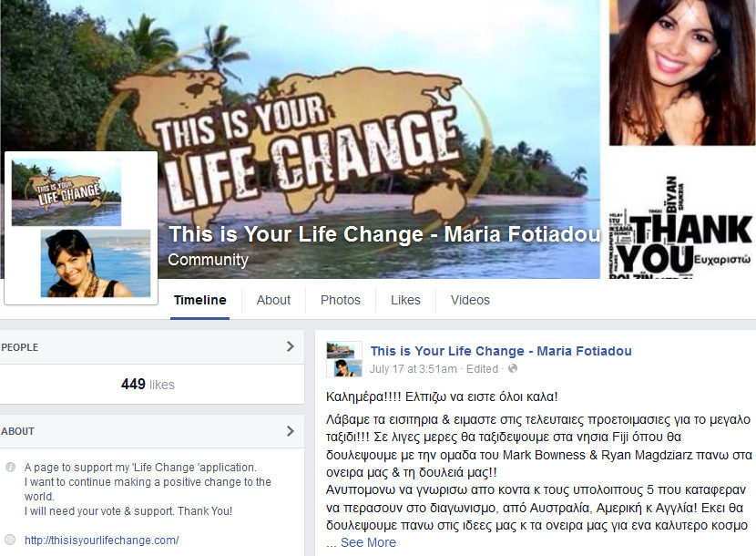This screenshot has width=756, height=556.
Task: Click the globe icon next to website URL
Action: tap(10, 540)
